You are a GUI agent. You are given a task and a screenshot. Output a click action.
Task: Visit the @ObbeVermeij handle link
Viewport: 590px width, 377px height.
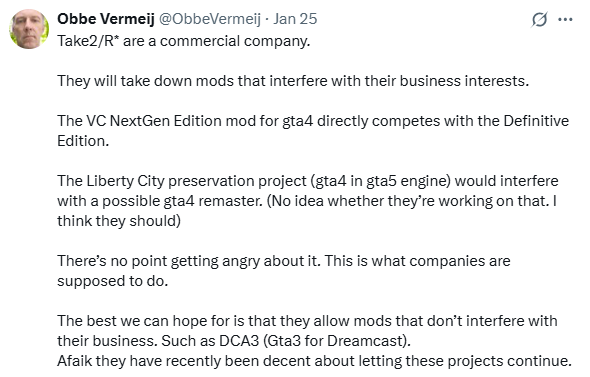210,19
